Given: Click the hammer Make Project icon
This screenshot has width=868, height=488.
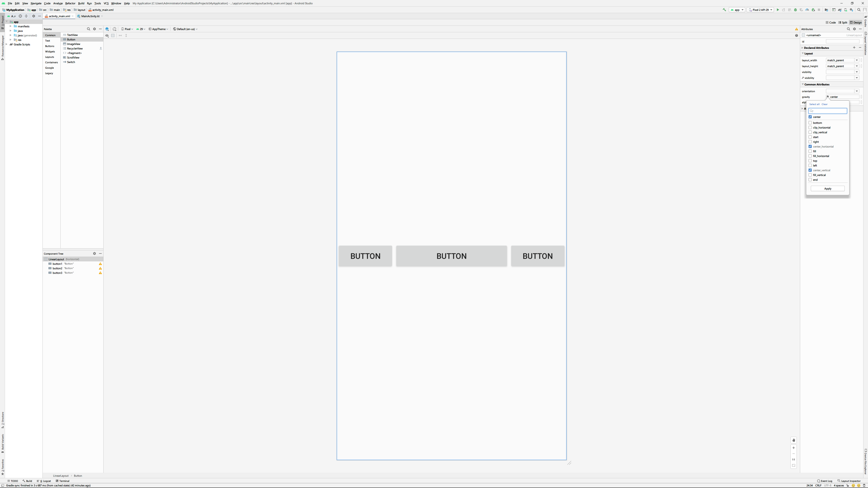Looking at the screenshot, I should pyautogui.click(x=724, y=10).
